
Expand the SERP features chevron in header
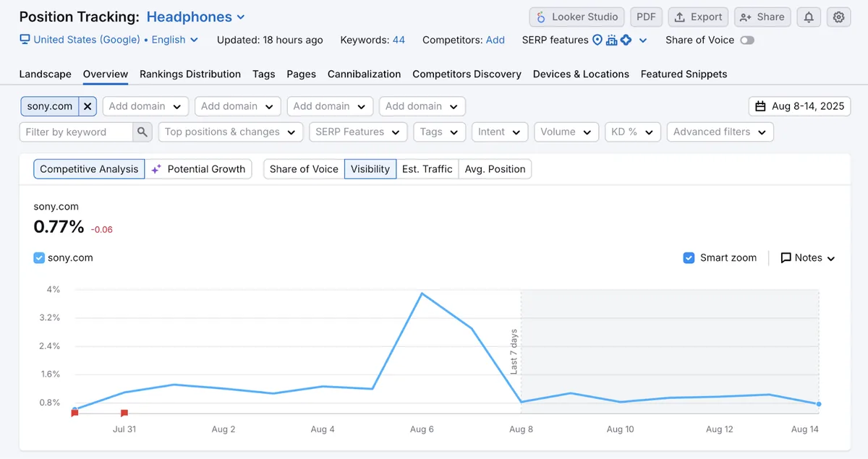click(x=643, y=40)
